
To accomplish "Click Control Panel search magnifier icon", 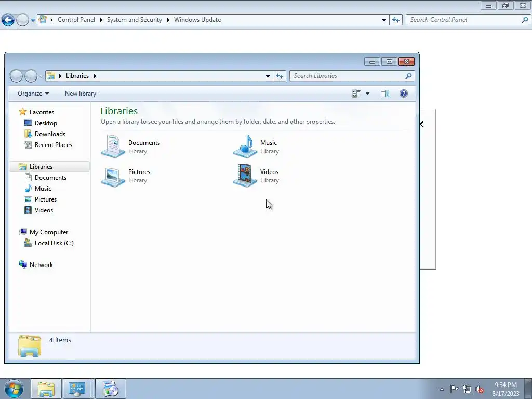I will click(x=525, y=20).
